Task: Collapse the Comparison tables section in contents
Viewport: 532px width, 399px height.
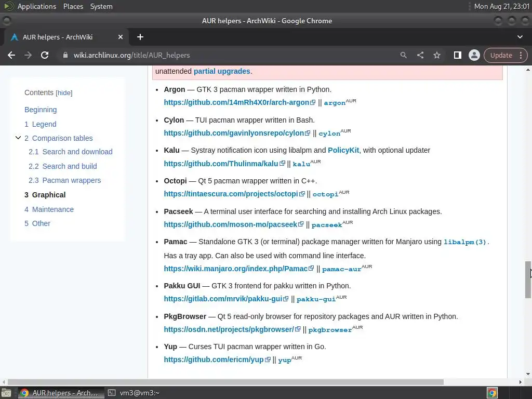Action: pyautogui.click(x=18, y=138)
